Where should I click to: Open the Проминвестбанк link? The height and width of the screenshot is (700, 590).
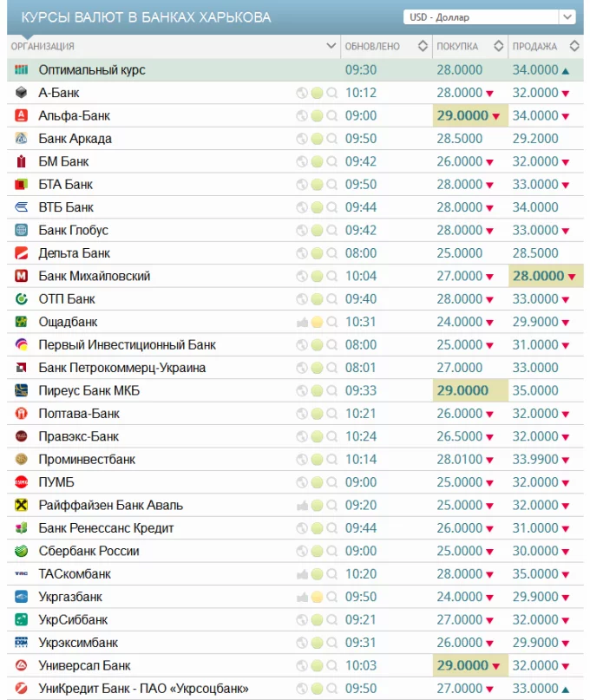87,460
